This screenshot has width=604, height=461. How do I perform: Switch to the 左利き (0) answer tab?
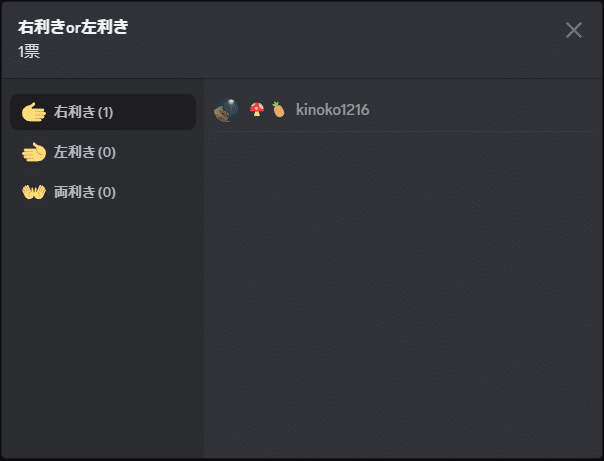click(x=103, y=152)
